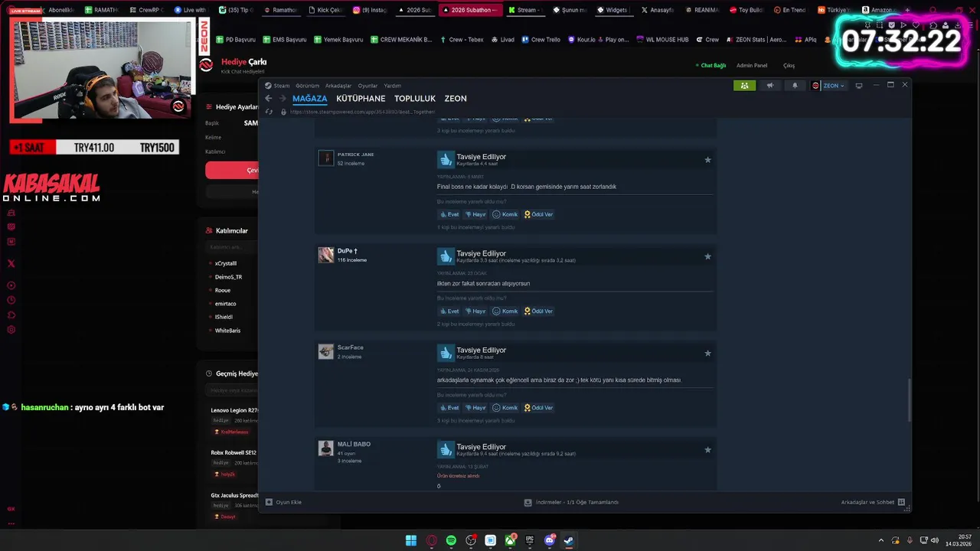The image size is (980, 551).
Task: Switch to the MAĞAZA tab
Action: 309,99
